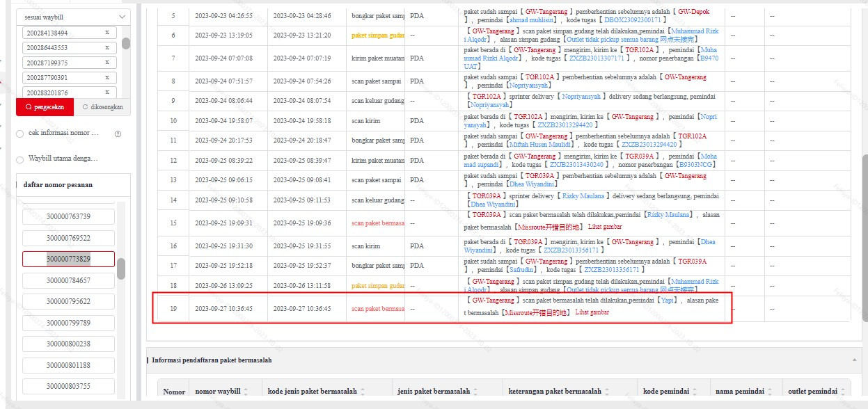Sort by nomor waybill column arrows

click(246, 392)
